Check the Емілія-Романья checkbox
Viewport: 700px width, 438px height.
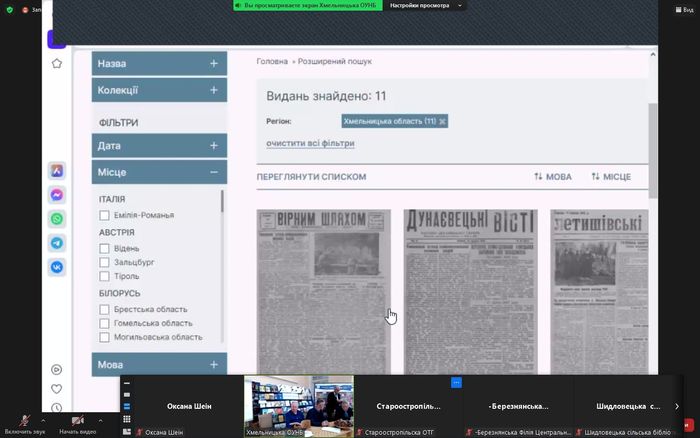[x=104, y=215]
